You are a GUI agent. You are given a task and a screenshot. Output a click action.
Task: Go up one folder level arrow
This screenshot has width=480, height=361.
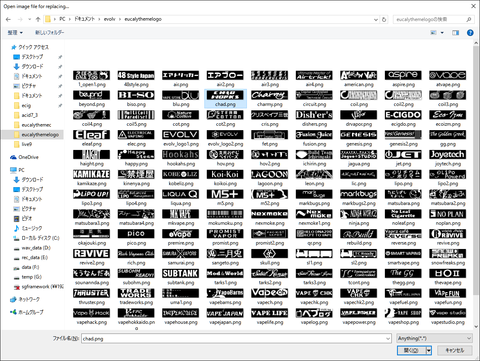point(38,19)
